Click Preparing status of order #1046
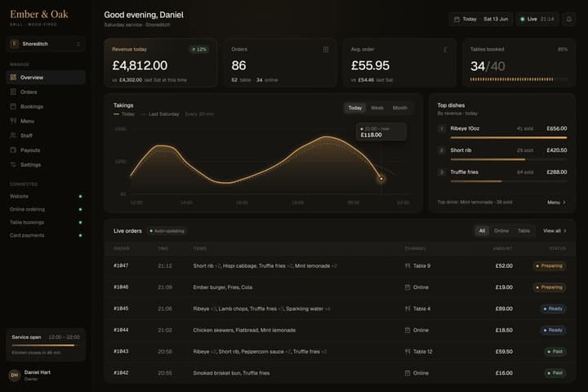The height and width of the screenshot is (392, 588). (550, 287)
